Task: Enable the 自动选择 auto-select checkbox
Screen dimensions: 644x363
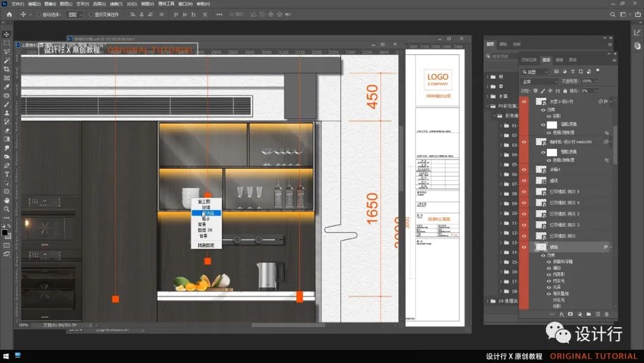Action: [39, 14]
